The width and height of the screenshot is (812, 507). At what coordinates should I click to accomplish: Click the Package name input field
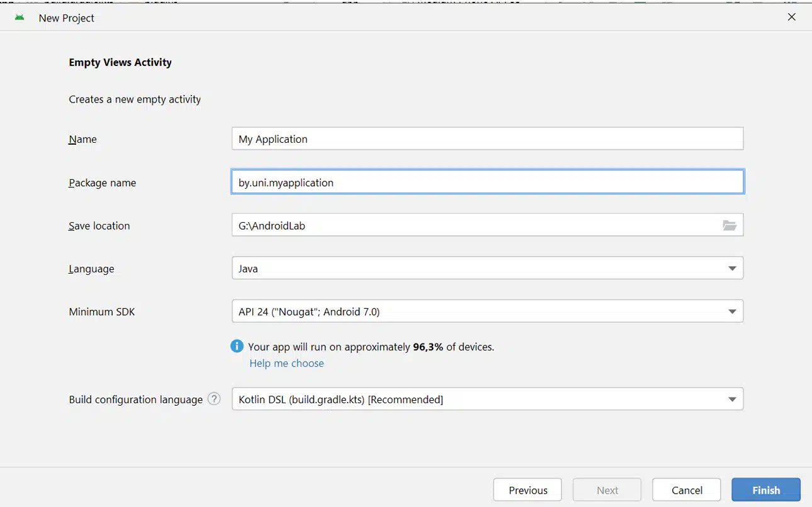click(x=487, y=182)
